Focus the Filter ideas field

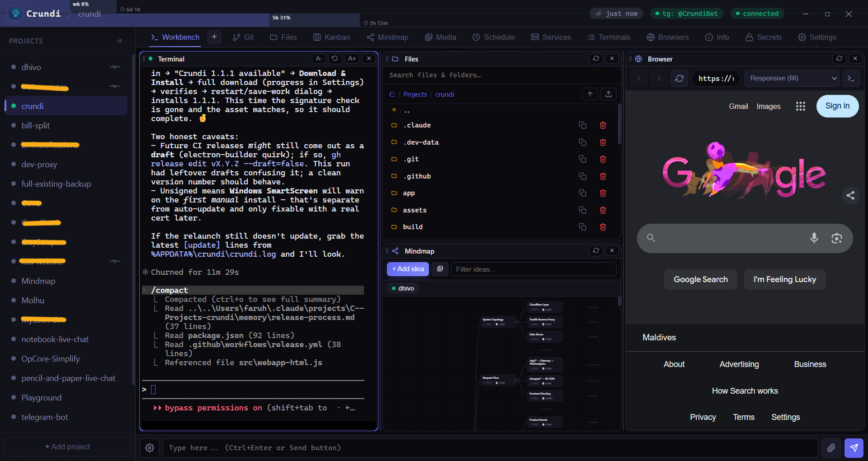point(533,269)
